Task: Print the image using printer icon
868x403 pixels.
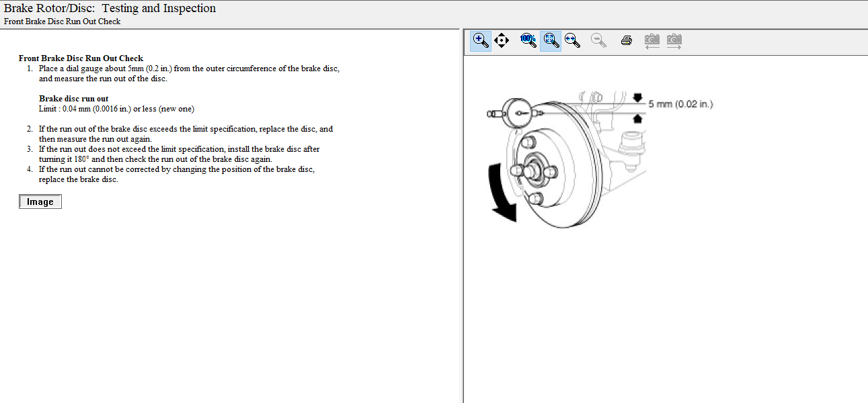Action: pos(627,40)
